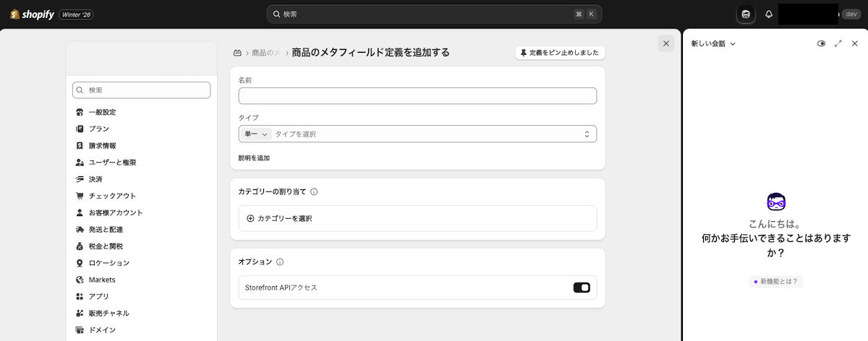Click the カテゴリーを選択 button
Screen dimensions: 868x341
click(417, 218)
